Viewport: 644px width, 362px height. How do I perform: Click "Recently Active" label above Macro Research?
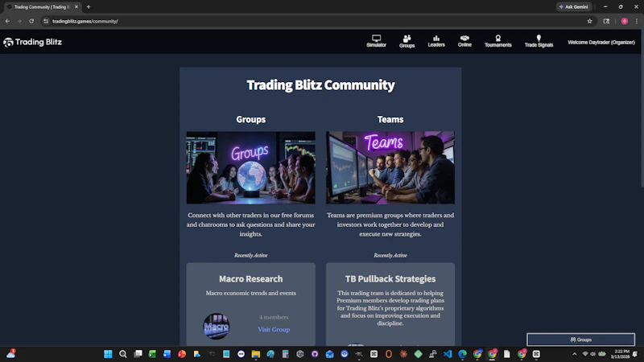pos(250,255)
